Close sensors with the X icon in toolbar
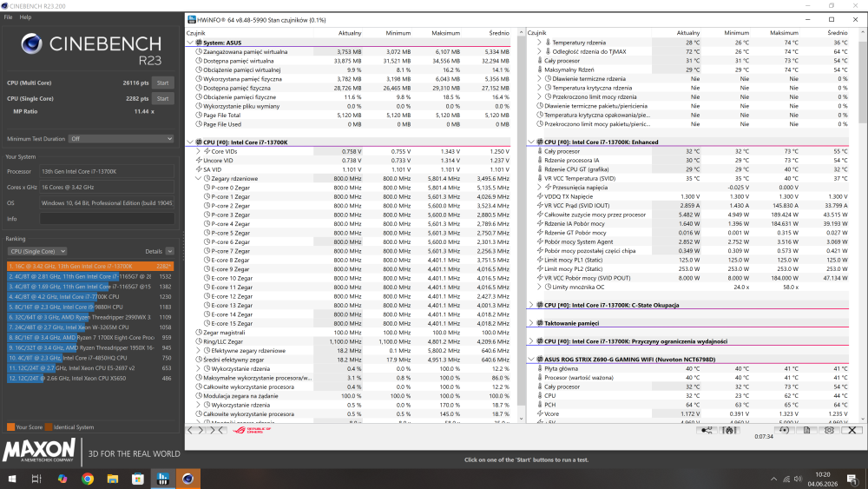The width and height of the screenshot is (868, 489). point(852,430)
